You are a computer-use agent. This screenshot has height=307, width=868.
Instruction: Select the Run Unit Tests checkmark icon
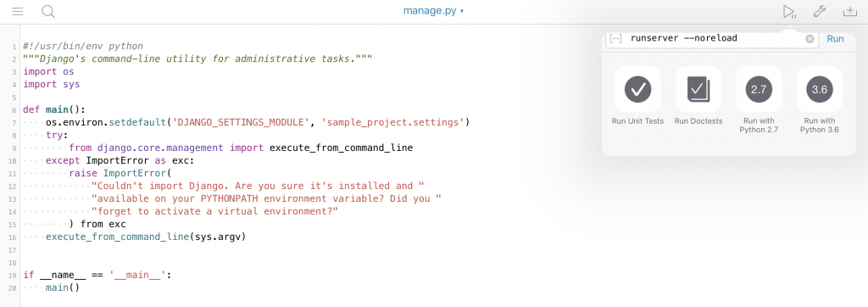(637, 89)
